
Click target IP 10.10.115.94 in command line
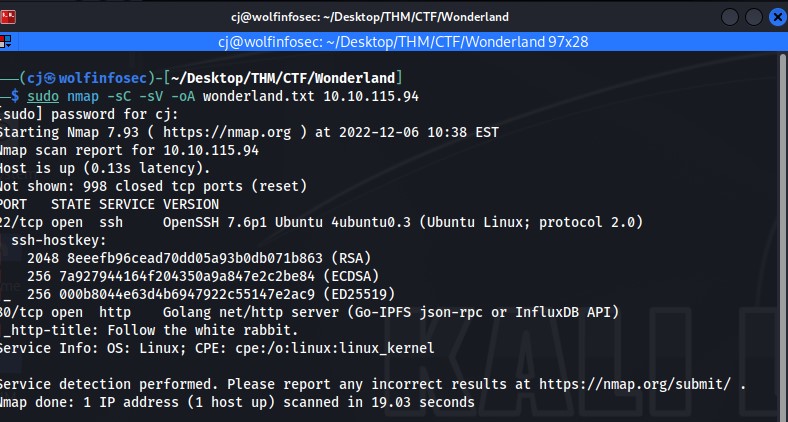(371, 96)
